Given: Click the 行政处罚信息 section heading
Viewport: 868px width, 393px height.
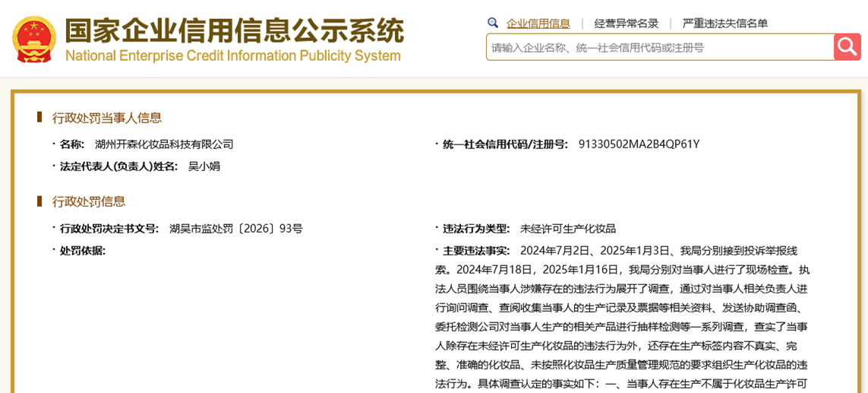Looking at the screenshot, I should click(x=89, y=201).
